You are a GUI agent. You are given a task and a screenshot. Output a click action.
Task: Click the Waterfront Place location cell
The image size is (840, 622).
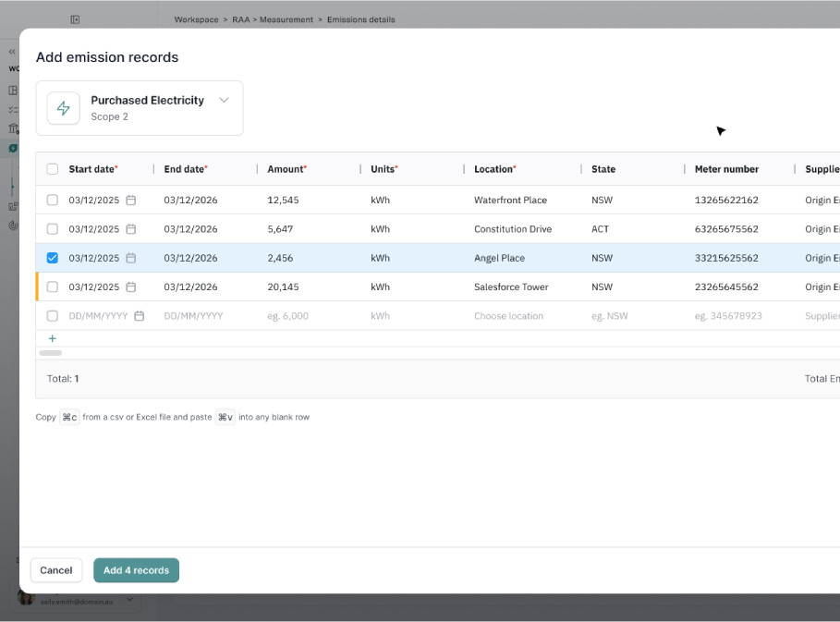click(x=510, y=200)
